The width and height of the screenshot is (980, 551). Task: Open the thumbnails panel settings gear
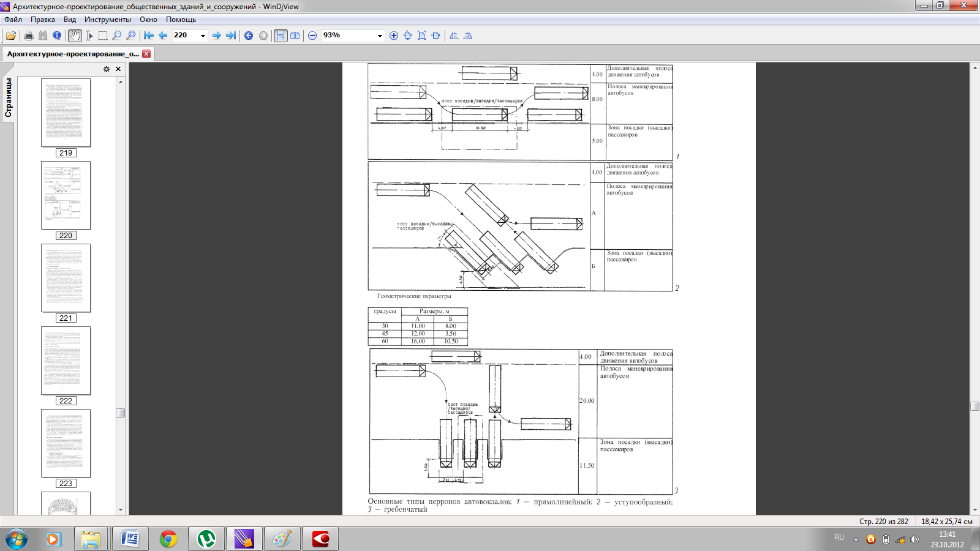pos(107,69)
